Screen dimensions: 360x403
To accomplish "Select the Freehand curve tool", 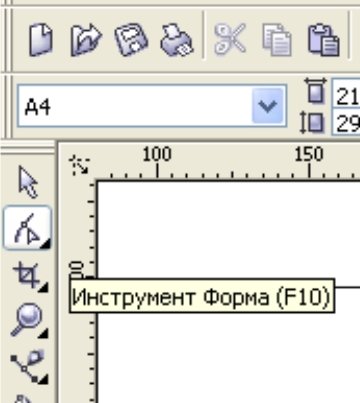I will click(29, 366).
